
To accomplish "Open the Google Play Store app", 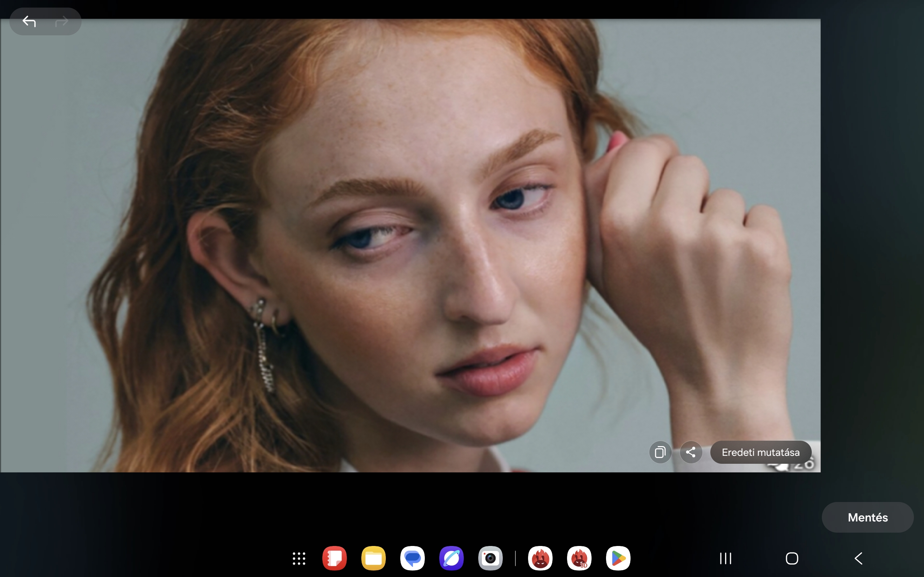I will click(x=618, y=558).
